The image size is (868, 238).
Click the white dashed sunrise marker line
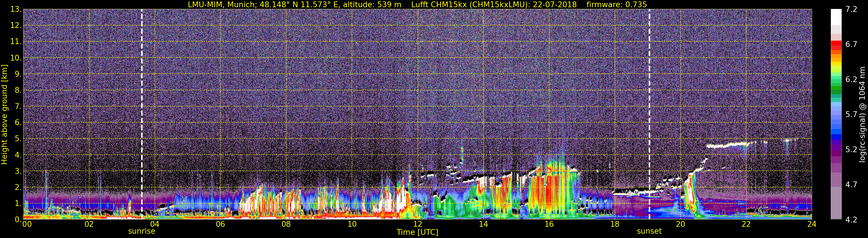(141, 114)
